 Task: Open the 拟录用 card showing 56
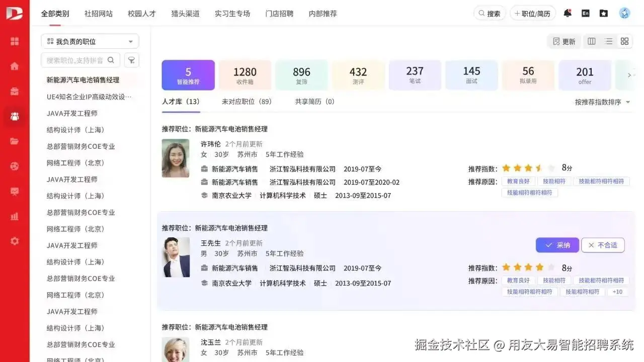(528, 75)
